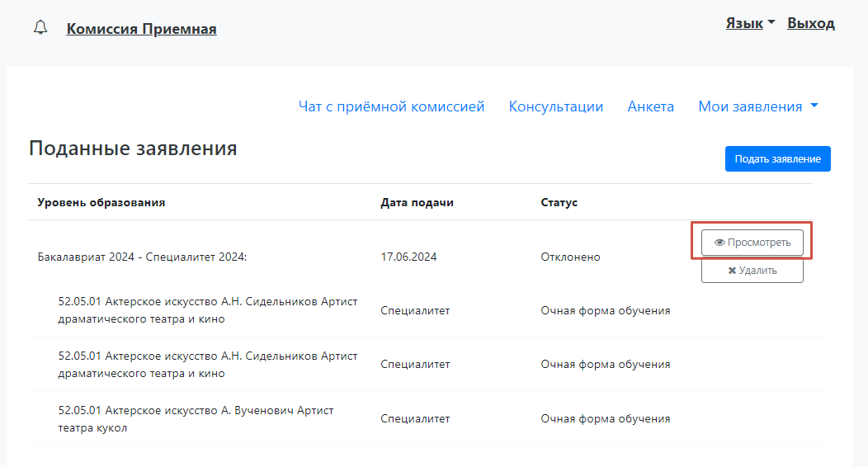Click the date 17.06.2024
This screenshot has width=868, height=467.
[x=408, y=257]
